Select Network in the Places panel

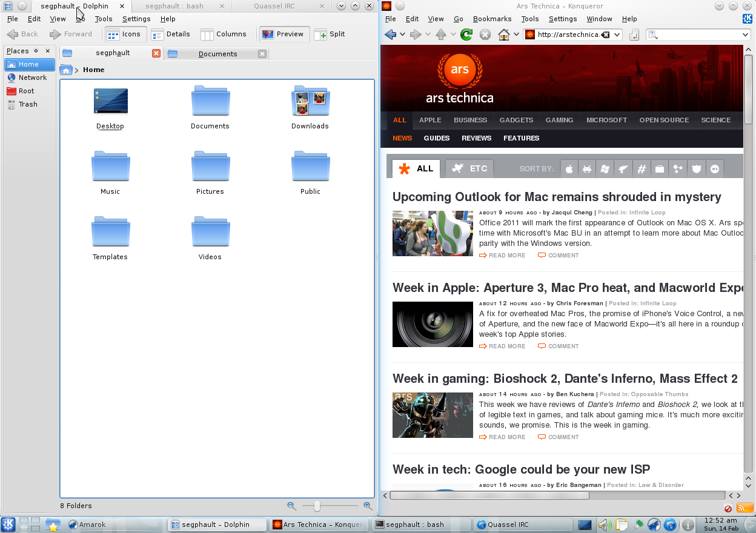coord(29,78)
